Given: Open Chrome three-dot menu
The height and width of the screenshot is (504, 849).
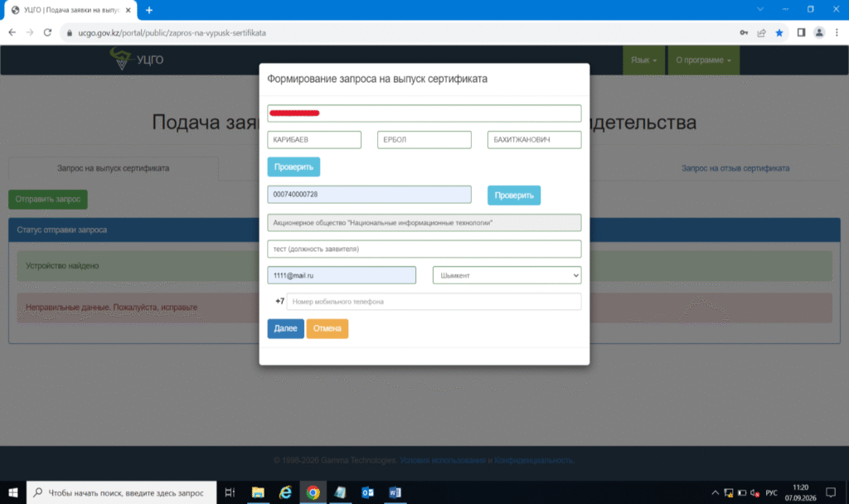Looking at the screenshot, I should pyautogui.click(x=837, y=33).
